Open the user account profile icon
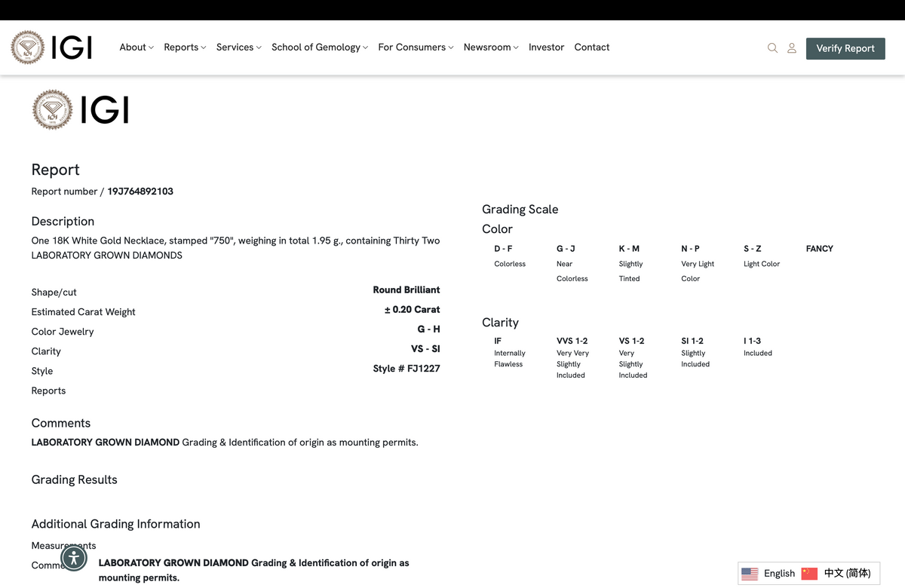Screen dimensions: 905x588 [x=792, y=47]
